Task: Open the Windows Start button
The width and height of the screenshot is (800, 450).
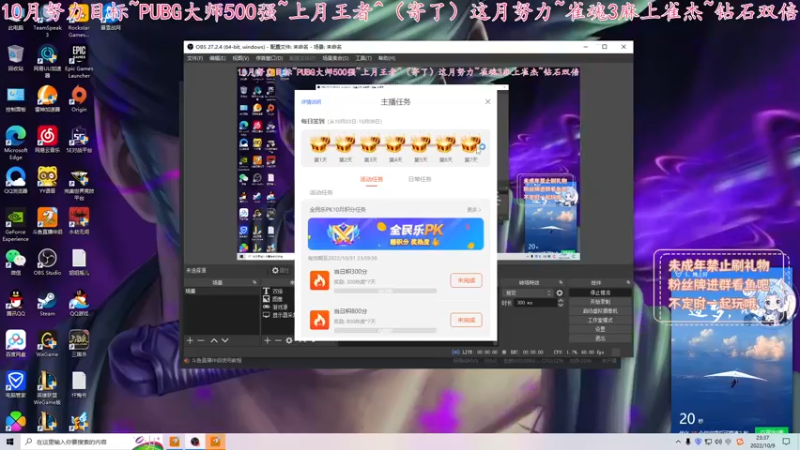Action: pos(10,441)
